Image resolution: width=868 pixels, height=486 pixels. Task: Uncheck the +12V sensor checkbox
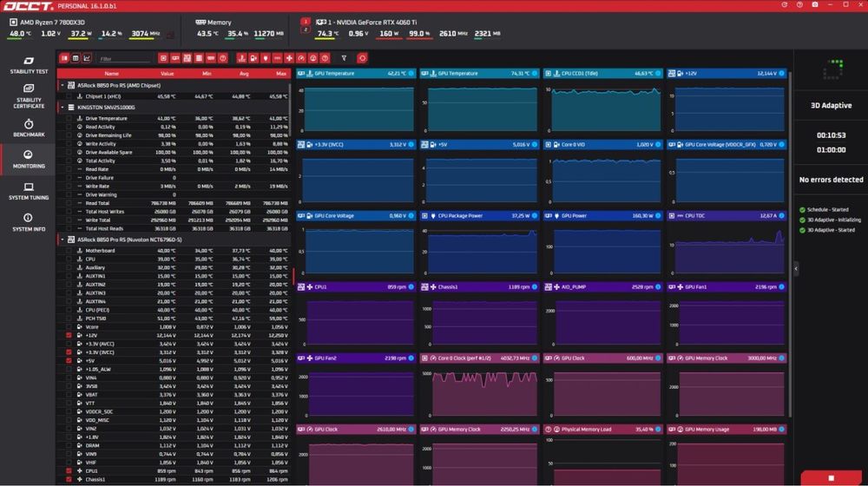[69, 336]
